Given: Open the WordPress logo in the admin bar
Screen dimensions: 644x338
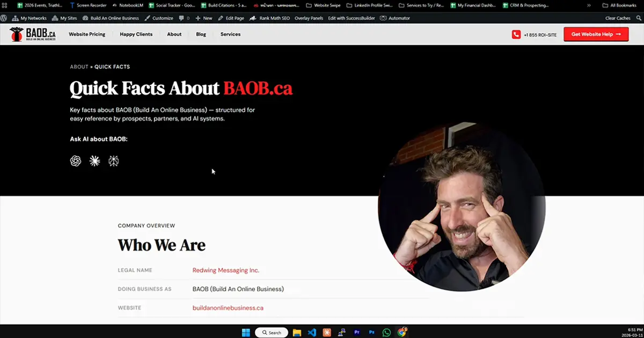Looking at the screenshot, I should click(4, 18).
